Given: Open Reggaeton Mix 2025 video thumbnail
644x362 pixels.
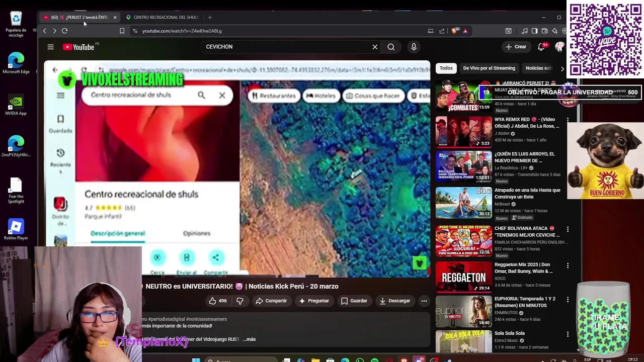Looking at the screenshot, I should click(x=464, y=277).
